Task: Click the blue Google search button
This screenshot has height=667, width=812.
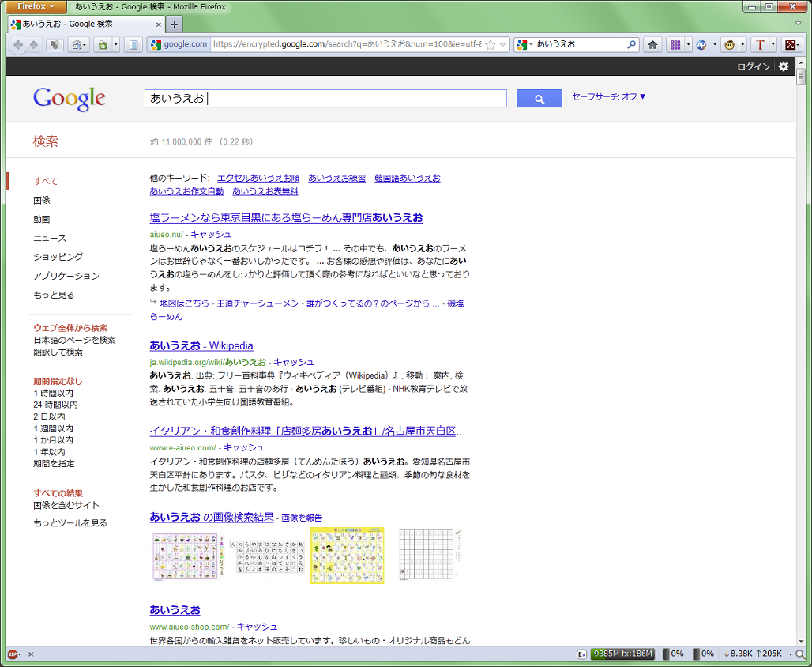Action: [x=539, y=99]
